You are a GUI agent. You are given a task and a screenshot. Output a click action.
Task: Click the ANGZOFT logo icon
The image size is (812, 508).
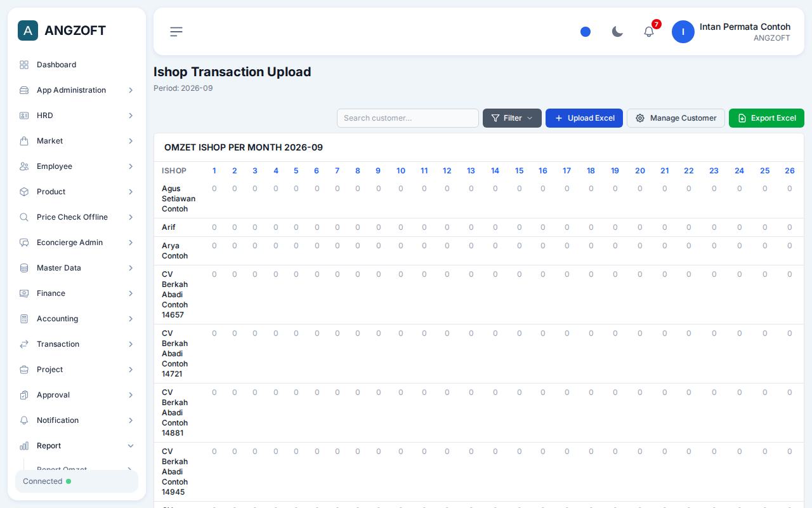28,30
